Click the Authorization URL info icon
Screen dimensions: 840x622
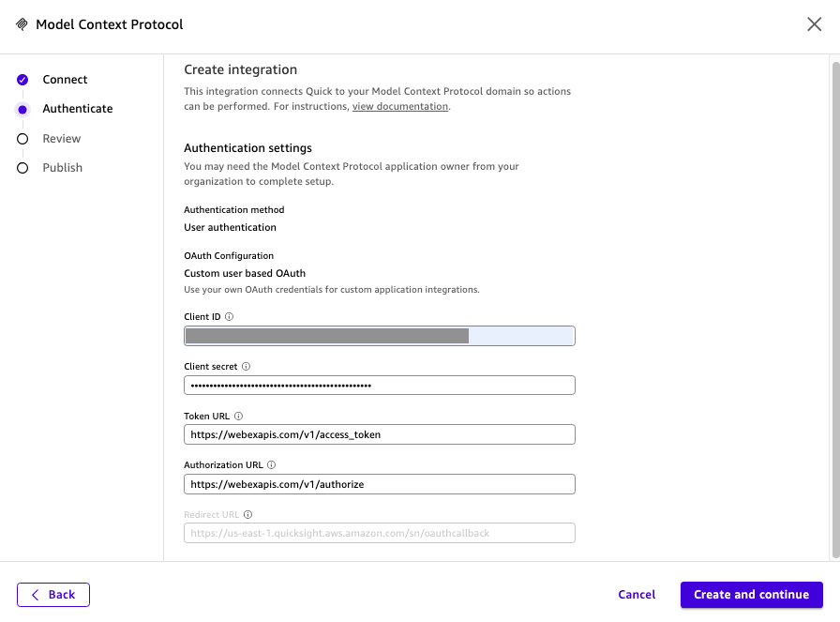[x=272, y=465]
